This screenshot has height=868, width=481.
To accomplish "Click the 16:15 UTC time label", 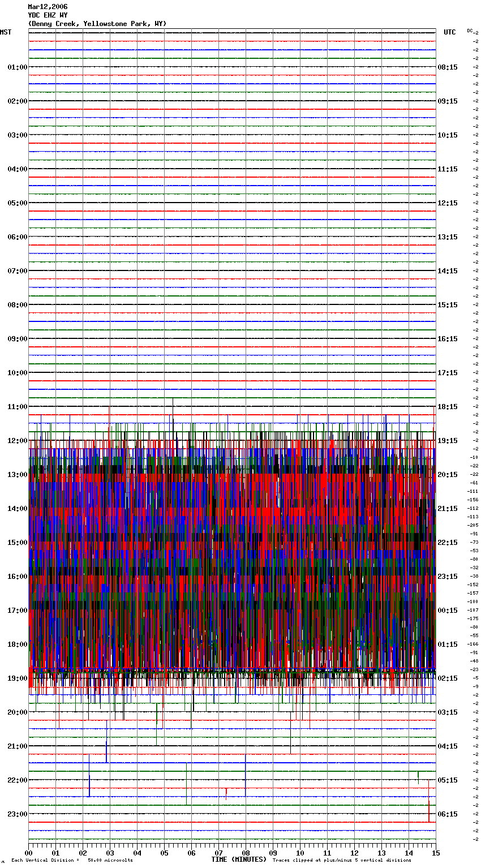I will point(448,339).
